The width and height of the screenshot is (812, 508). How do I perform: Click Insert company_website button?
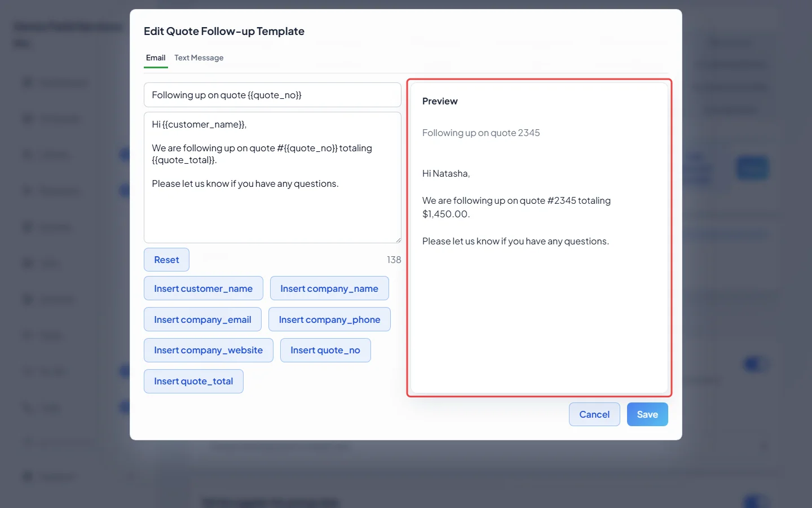tap(209, 350)
